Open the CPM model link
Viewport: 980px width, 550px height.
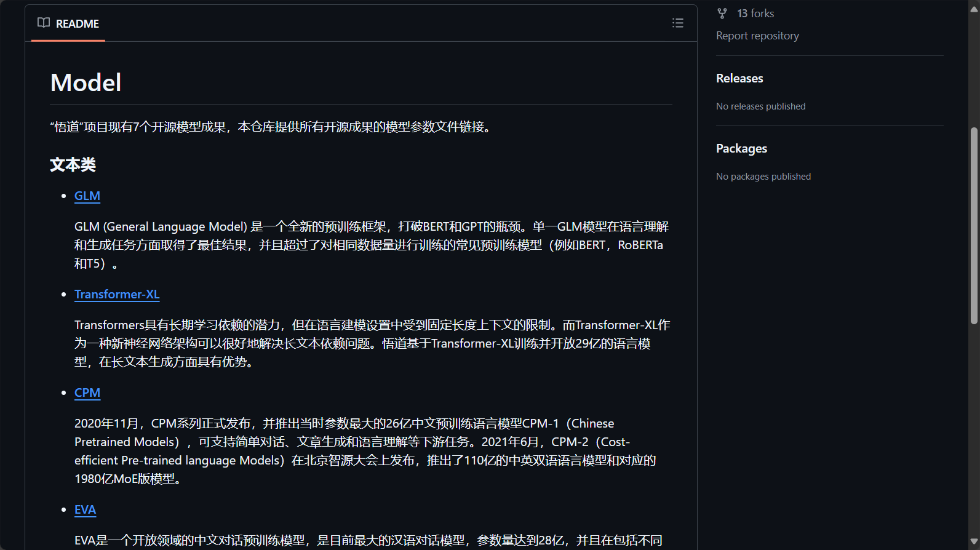(x=87, y=393)
